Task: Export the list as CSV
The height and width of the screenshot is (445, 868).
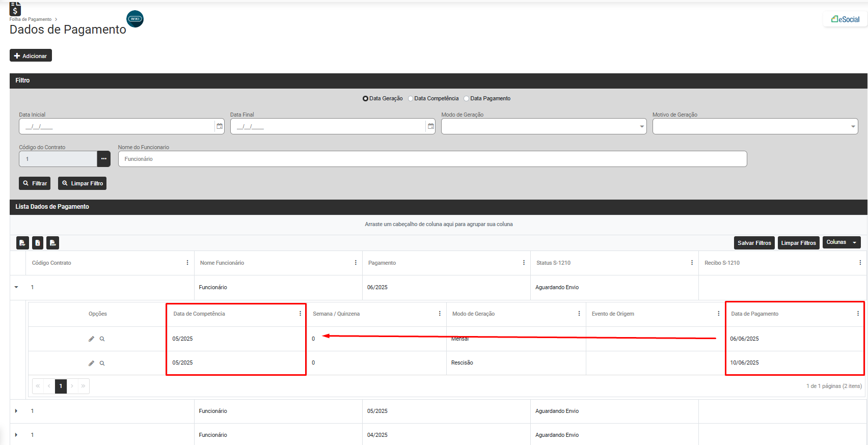Action: click(x=52, y=243)
